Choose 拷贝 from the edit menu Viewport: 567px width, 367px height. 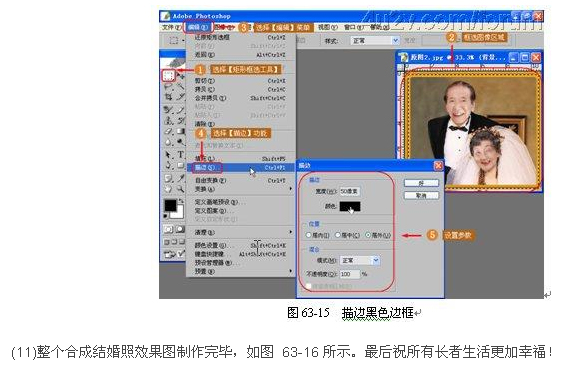pyautogui.click(x=240, y=89)
